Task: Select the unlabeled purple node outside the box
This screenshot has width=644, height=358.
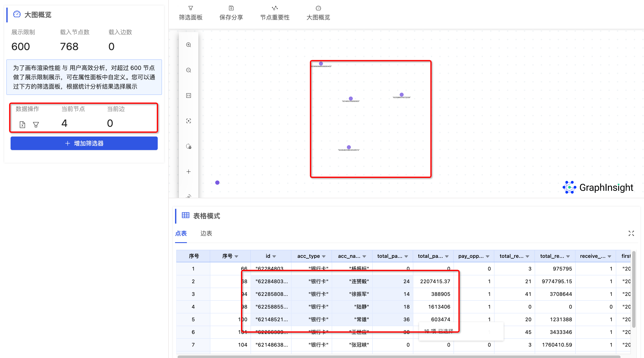Action: pos(217,183)
